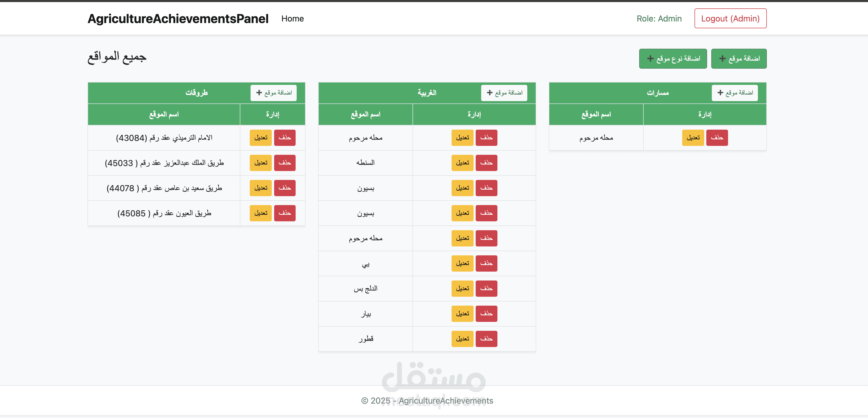Viewport: 868px width, 418px height.
Task: Delete محله مرحوم in the مسارات table
Action: pos(717,137)
